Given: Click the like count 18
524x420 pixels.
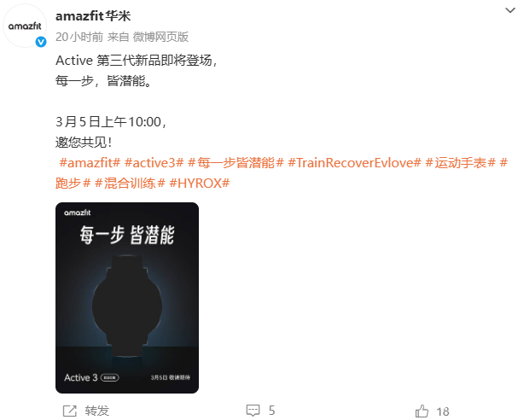Looking at the screenshot, I should (x=443, y=411).
